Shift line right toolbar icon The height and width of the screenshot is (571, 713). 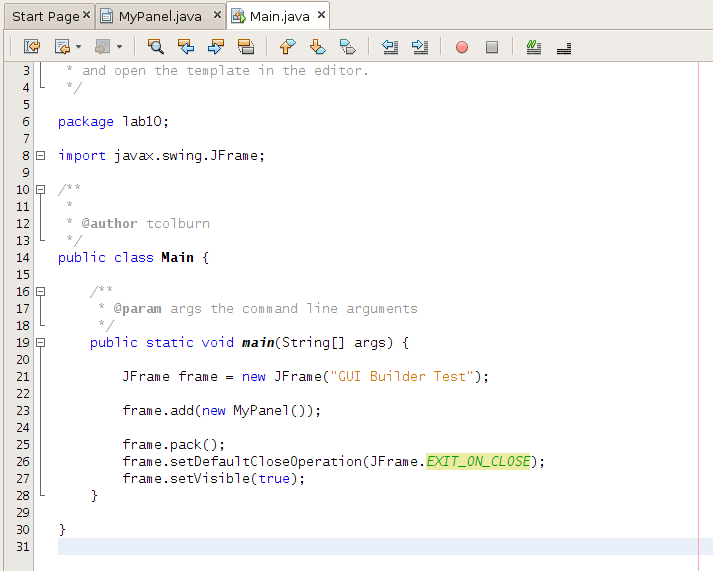tap(420, 46)
